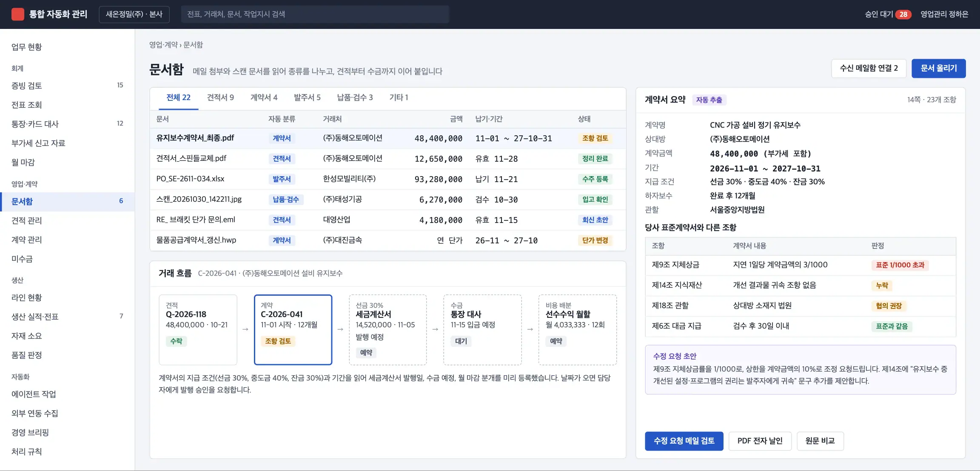Open the 새온정밀(주) · 본사 company selector
980x471 pixels.
(x=134, y=14)
